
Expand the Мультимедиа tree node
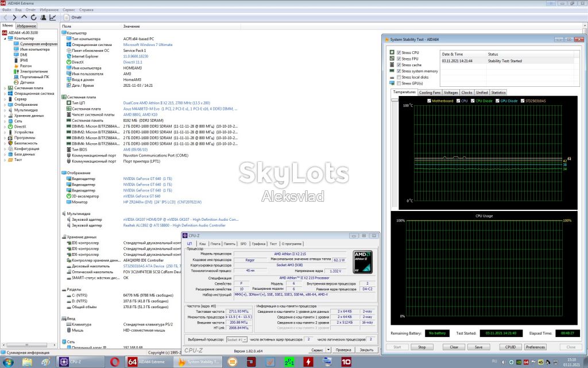(5, 110)
